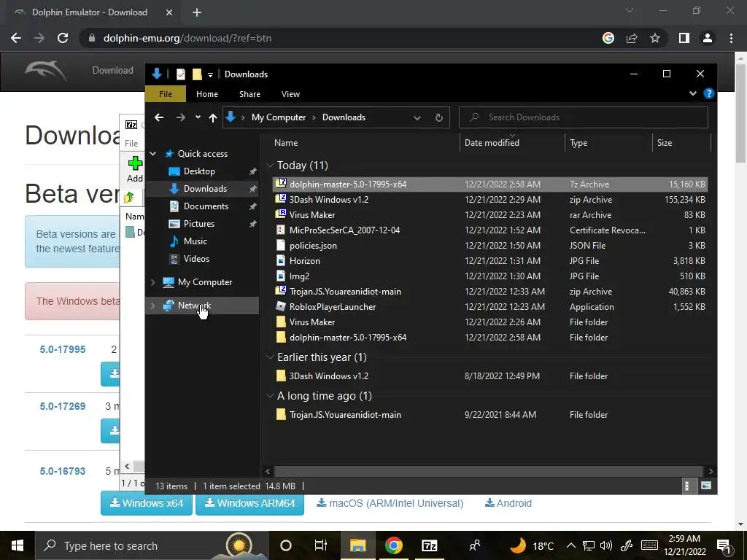Switch to large icons view in status bar
The width and height of the screenshot is (747, 560).
[x=705, y=486]
